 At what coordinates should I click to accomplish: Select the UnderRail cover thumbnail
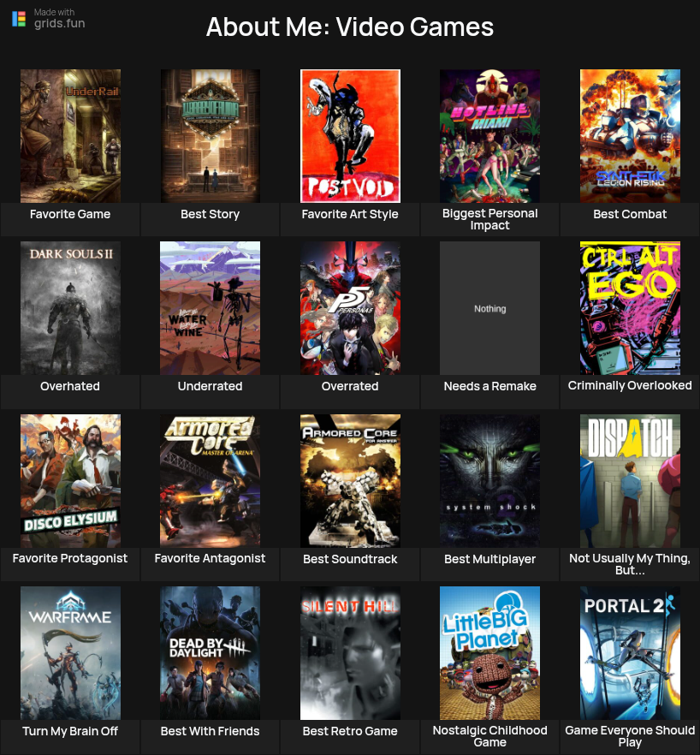pyautogui.click(x=70, y=136)
